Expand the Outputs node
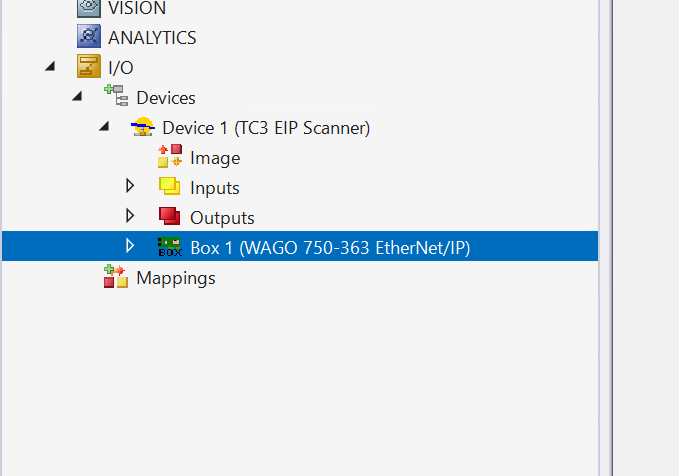The height and width of the screenshot is (476, 679). coord(129,217)
